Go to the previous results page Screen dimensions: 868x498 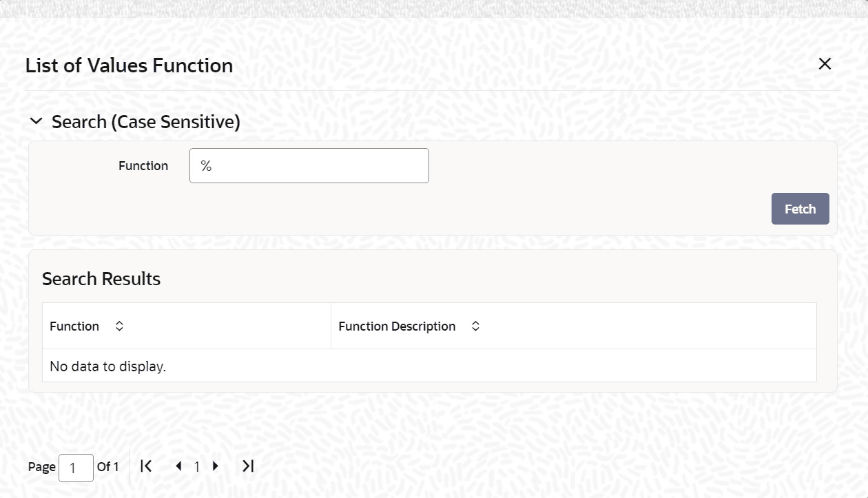tap(178, 466)
